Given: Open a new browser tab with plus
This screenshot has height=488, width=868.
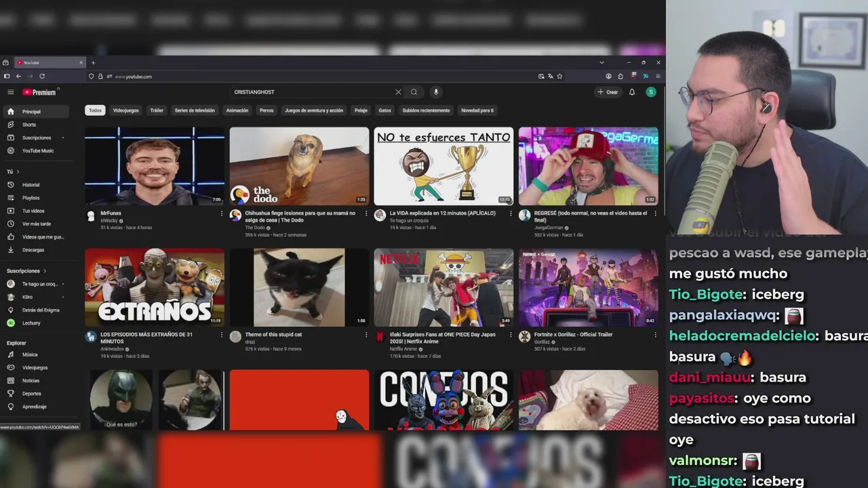Looking at the screenshot, I should (94, 62).
